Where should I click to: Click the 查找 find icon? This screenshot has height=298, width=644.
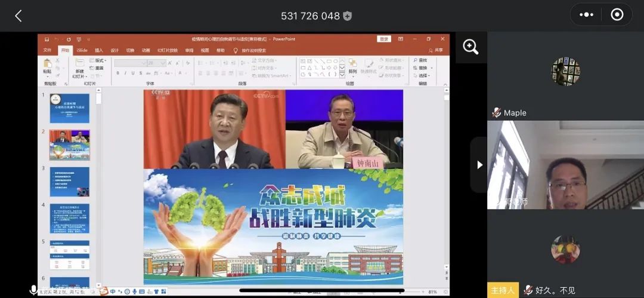[x=415, y=60]
